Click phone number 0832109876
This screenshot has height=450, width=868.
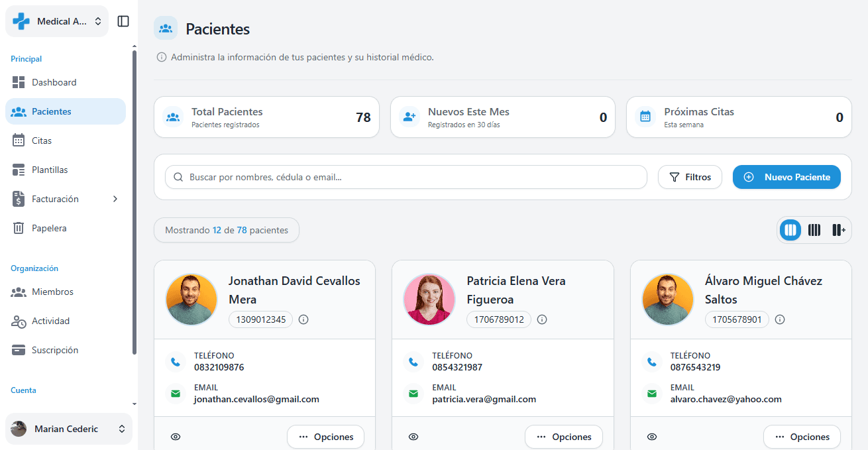click(x=219, y=367)
